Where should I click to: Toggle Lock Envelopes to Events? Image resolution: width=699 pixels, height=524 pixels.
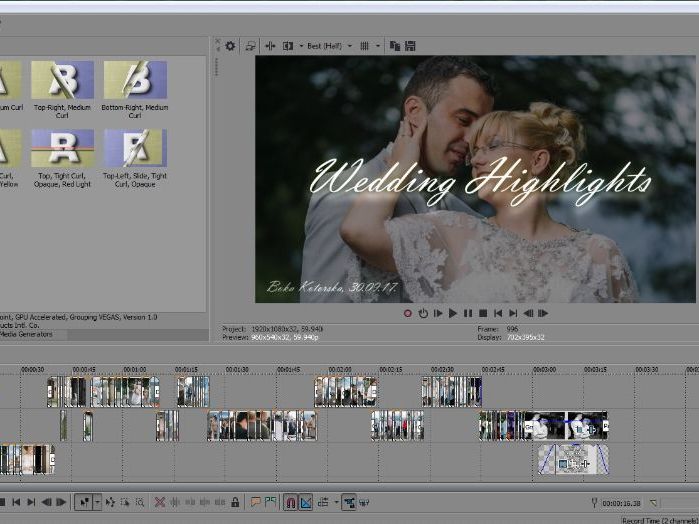pos(349,503)
